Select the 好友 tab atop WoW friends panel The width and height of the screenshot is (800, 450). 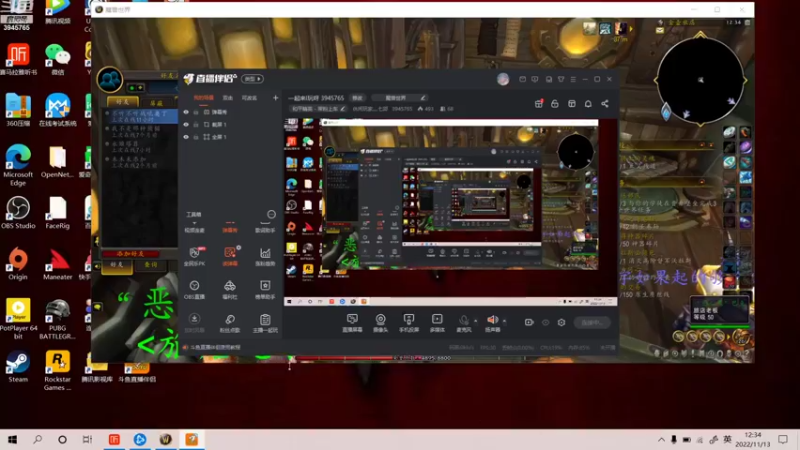tap(122, 102)
